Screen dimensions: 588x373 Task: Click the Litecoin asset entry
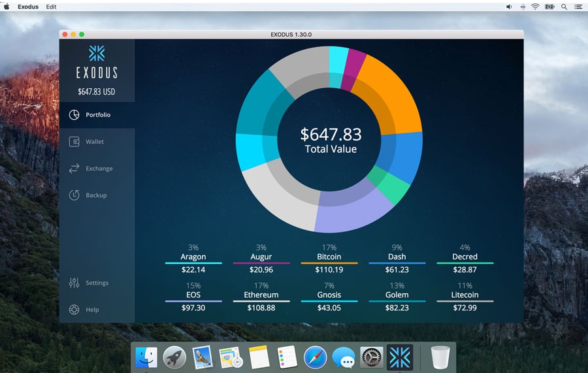pyautogui.click(x=465, y=295)
